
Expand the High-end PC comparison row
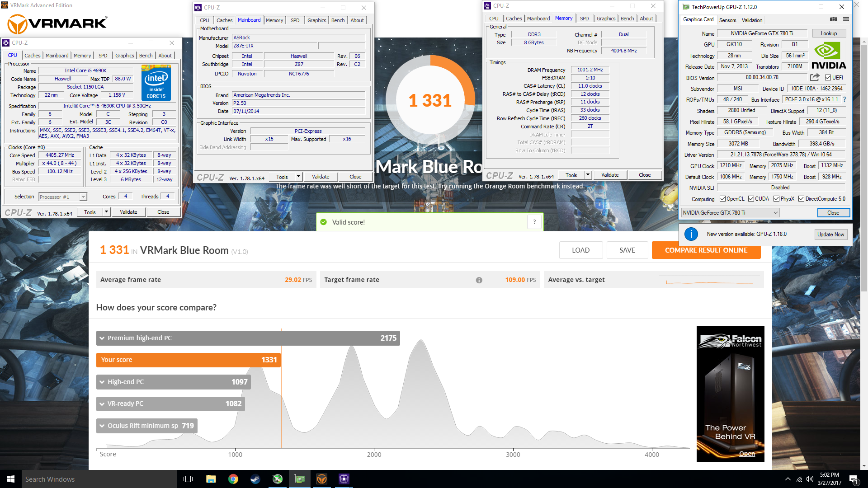click(174, 382)
